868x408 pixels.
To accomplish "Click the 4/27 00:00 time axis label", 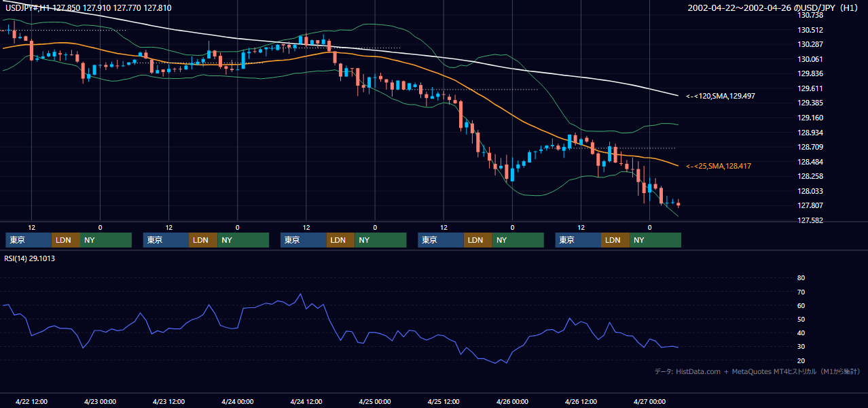I will 649,401.
